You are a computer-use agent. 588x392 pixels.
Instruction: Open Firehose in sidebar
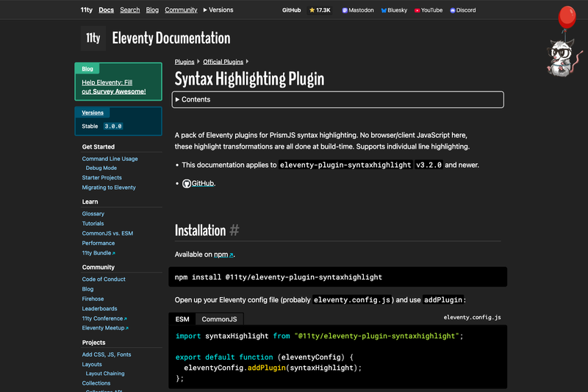click(93, 299)
